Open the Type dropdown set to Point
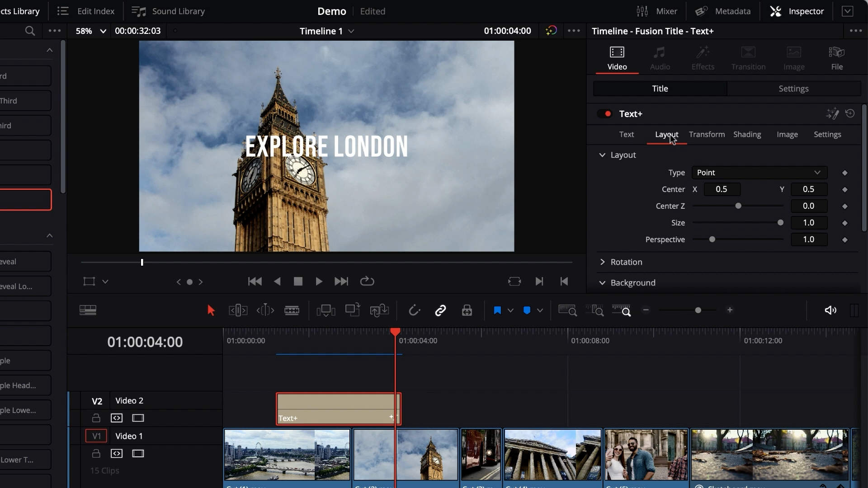This screenshot has width=868, height=488. (759, 172)
